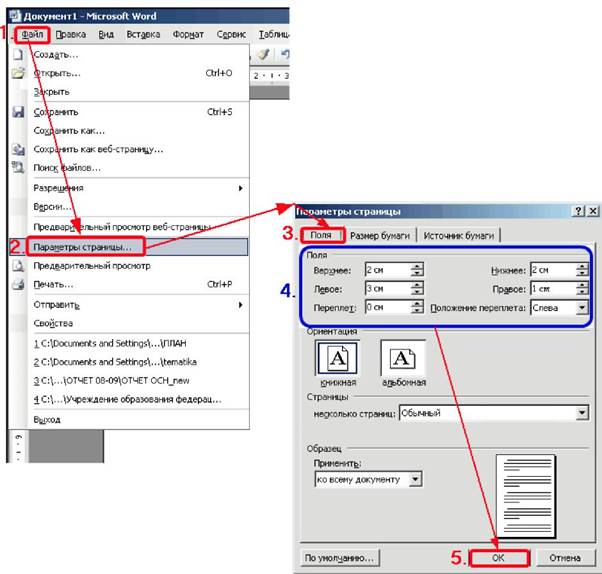Click the Word document title bar icon
This screenshot has width=602, height=574.
15,16
